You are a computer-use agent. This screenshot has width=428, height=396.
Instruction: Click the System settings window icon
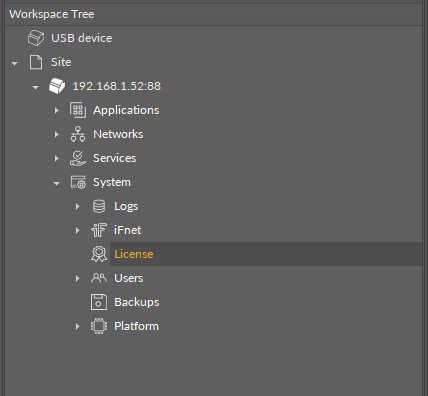coord(78,182)
